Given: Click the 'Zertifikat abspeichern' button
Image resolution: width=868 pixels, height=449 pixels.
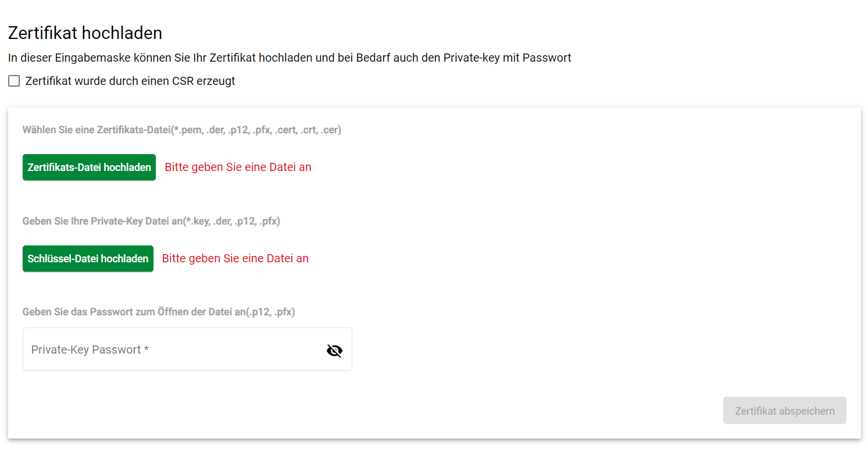Looking at the screenshot, I should point(784,410).
